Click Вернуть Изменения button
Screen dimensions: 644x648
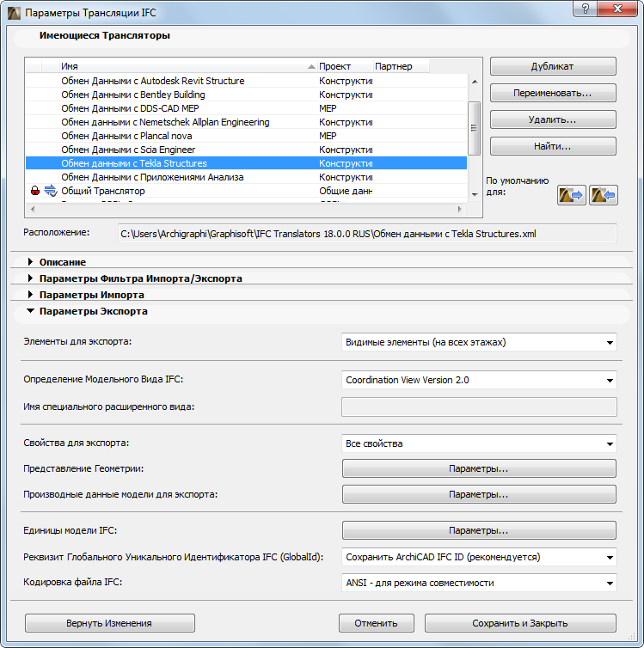[x=109, y=623]
